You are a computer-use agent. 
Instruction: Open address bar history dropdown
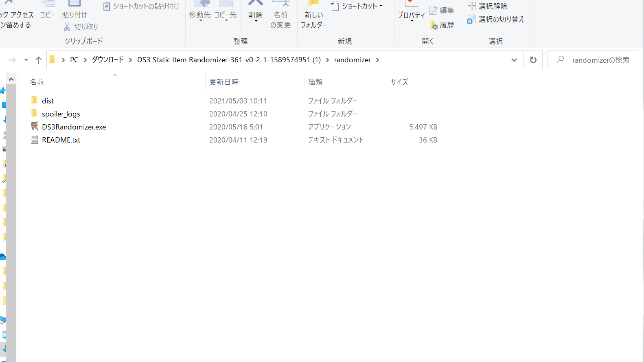tap(514, 60)
